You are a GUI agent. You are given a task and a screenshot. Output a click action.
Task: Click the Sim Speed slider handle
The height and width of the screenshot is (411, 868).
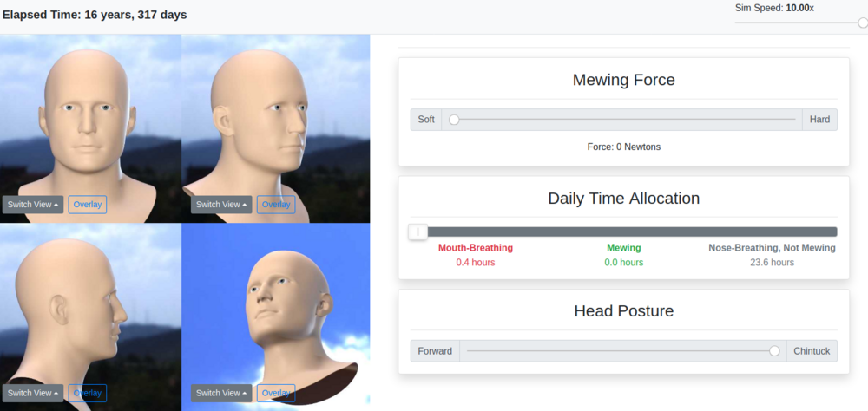(863, 23)
